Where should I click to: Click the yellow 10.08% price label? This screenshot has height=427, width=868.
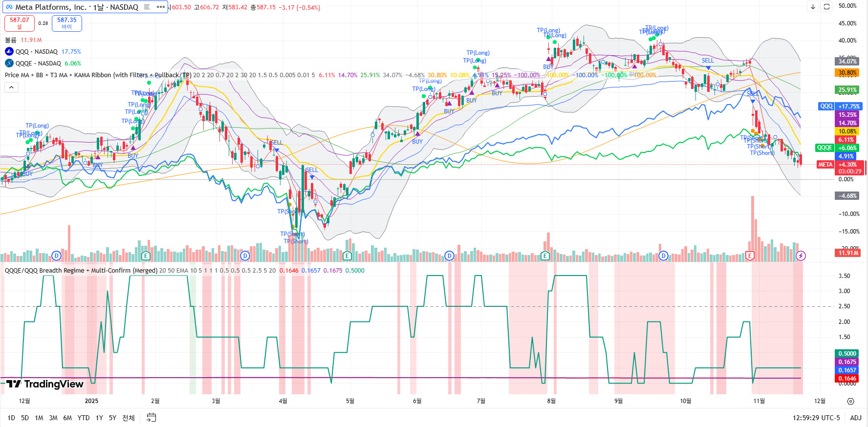coord(847,131)
